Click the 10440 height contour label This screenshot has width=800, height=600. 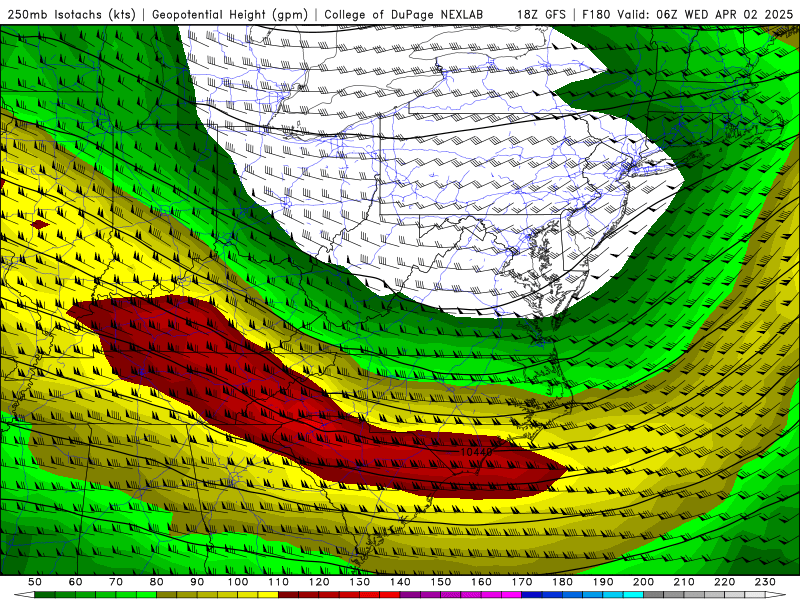click(476, 452)
